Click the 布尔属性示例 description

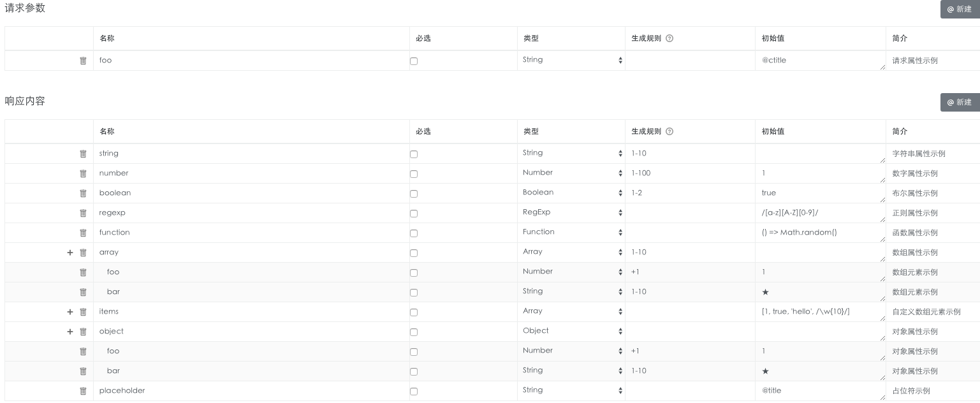pyautogui.click(x=915, y=193)
